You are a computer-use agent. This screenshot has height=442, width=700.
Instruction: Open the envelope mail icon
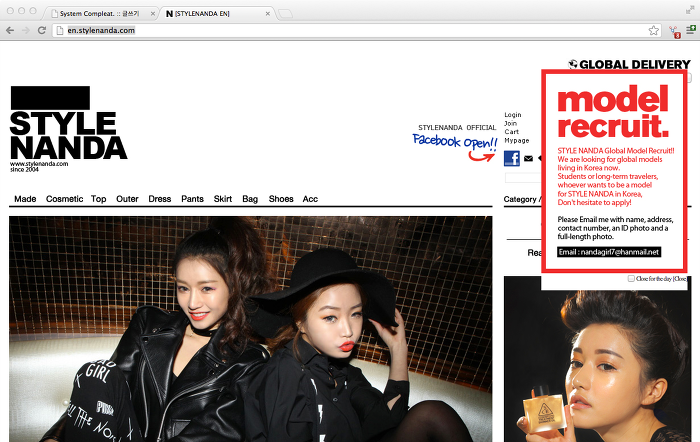tap(528, 158)
